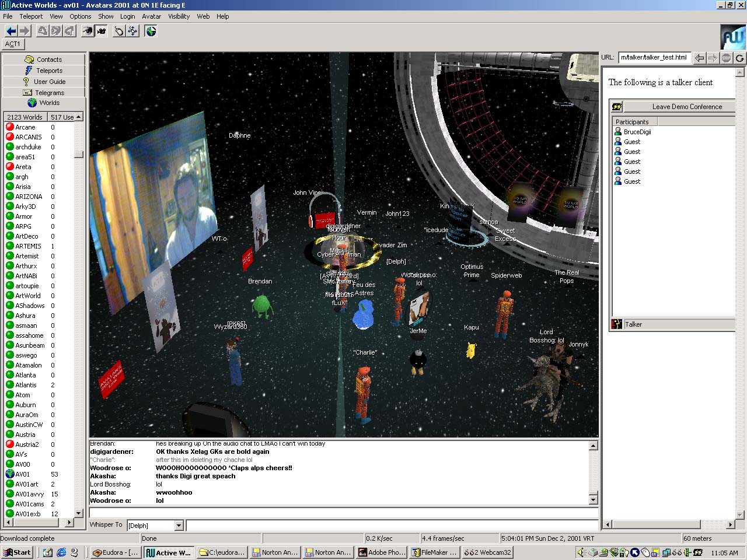Click the Talker icon in web panel
Viewport: 747px width, 560px height.
pos(617,324)
